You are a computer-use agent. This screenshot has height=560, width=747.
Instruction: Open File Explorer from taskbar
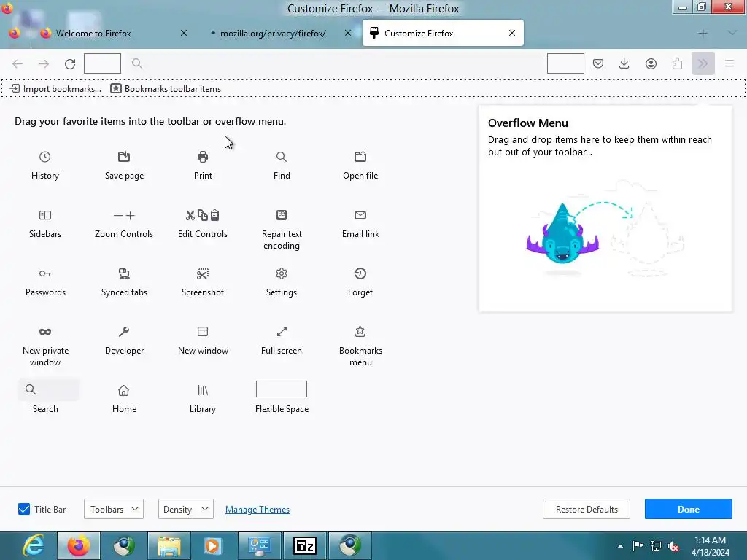click(x=169, y=545)
